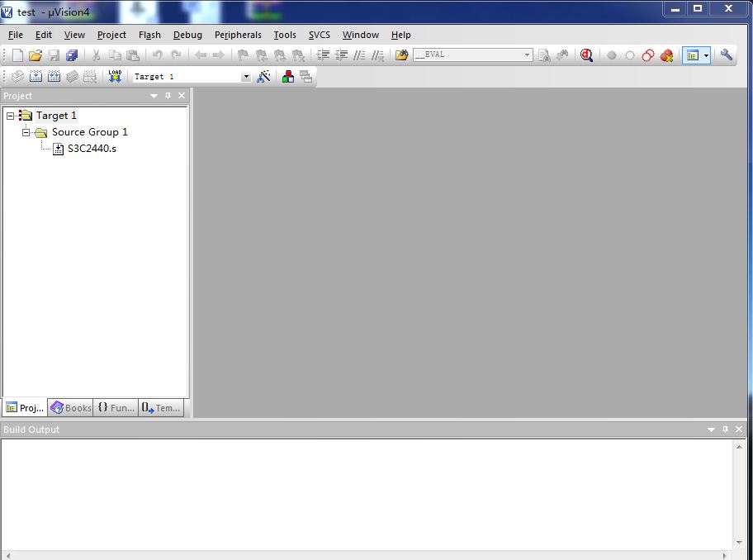Viewport: 753px width, 560px height.
Task: Close the Project panel
Action: coord(182,96)
